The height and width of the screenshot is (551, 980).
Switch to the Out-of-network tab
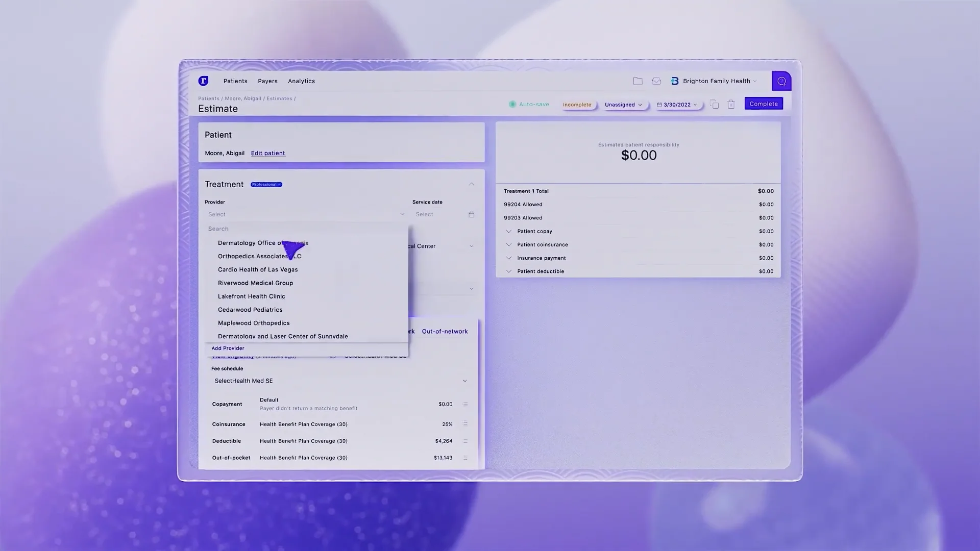445,331
